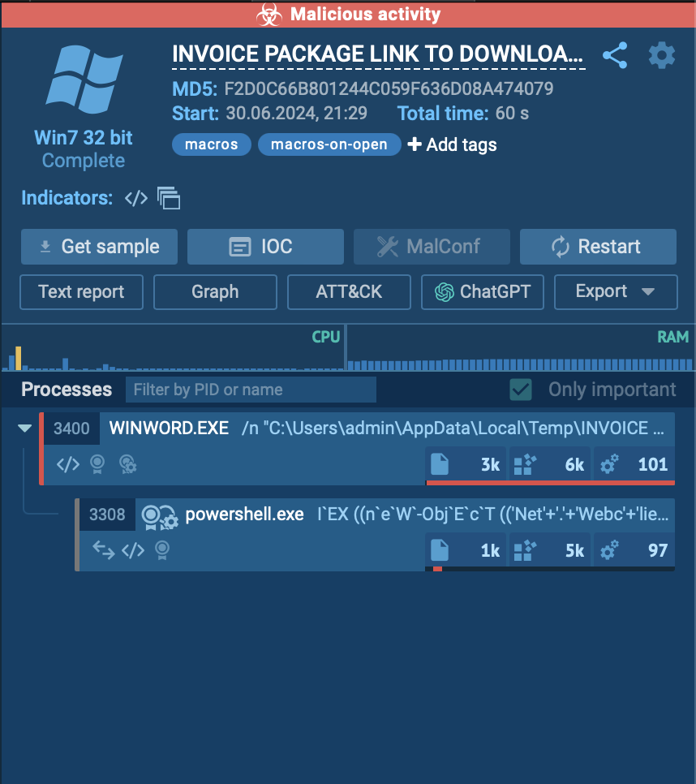Click files count 1k for powershell.exe
Viewport: 696px width, 784px height.
[466, 550]
